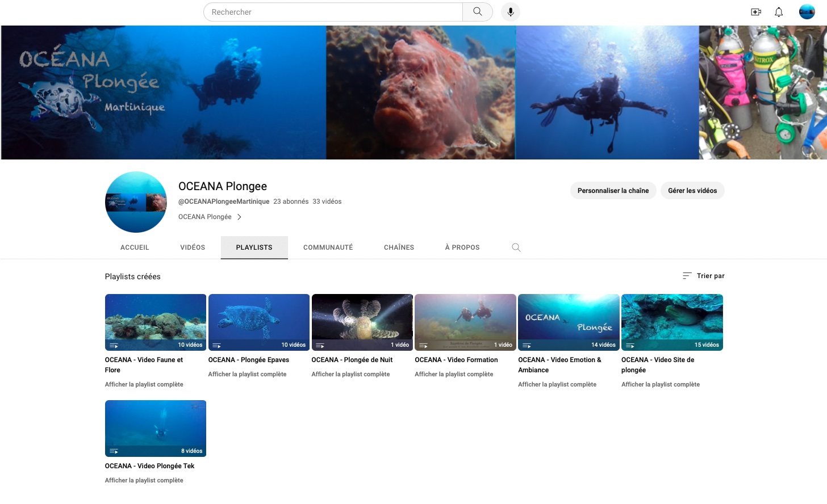Click the Playlists créées heading
827x504 pixels.
(133, 276)
